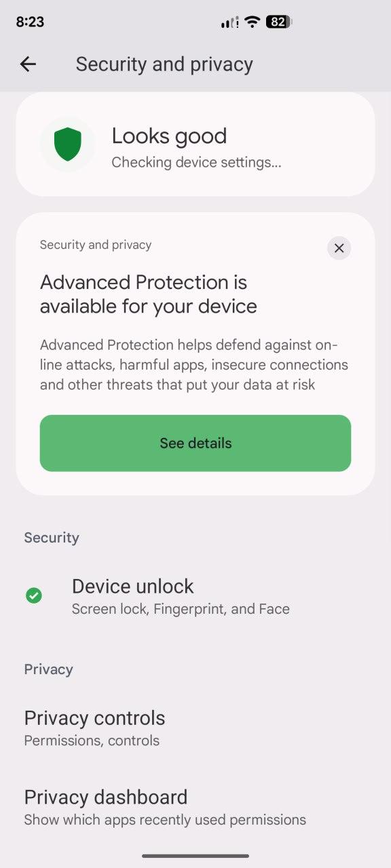Tap the back arrow icon
Viewport: 391px width, 868px height.
pos(28,64)
